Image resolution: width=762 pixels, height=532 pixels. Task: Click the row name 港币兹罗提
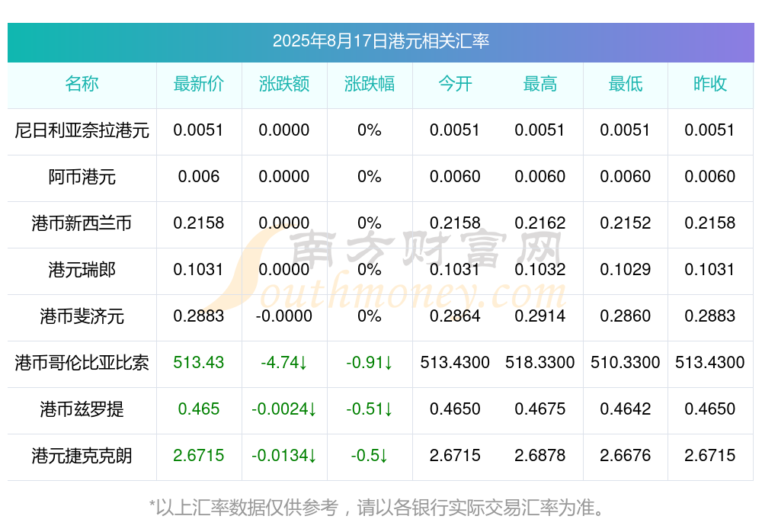[82, 409]
